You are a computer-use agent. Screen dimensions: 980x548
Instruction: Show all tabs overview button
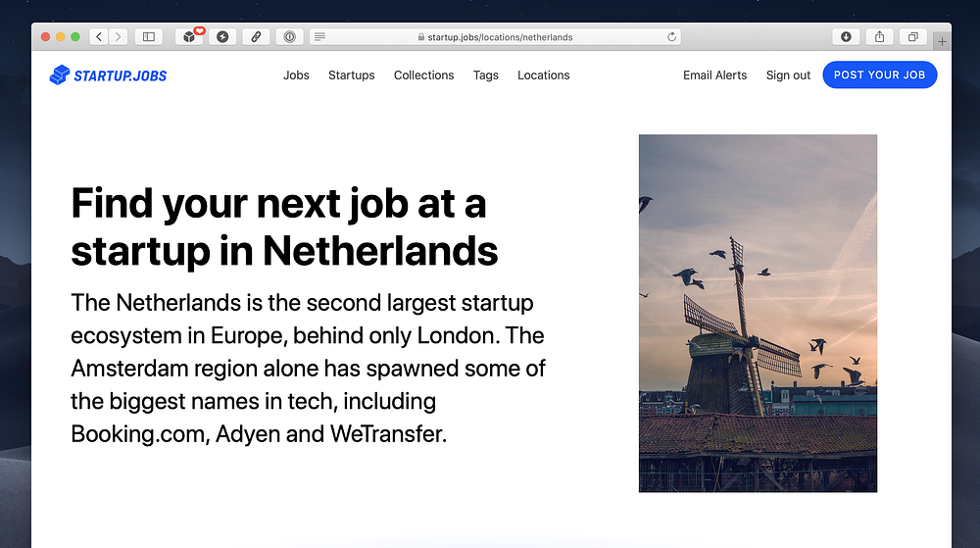[x=913, y=37]
